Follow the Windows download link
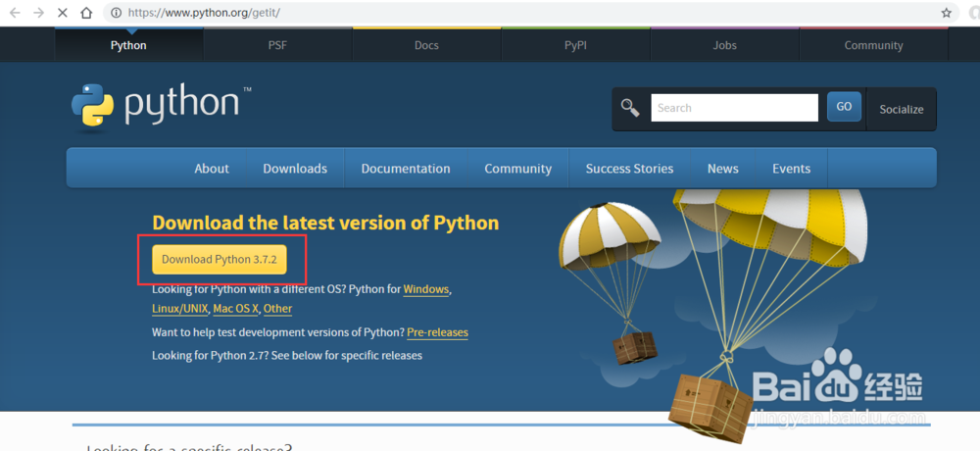The height and width of the screenshot is (451, 980). [426, 289]
